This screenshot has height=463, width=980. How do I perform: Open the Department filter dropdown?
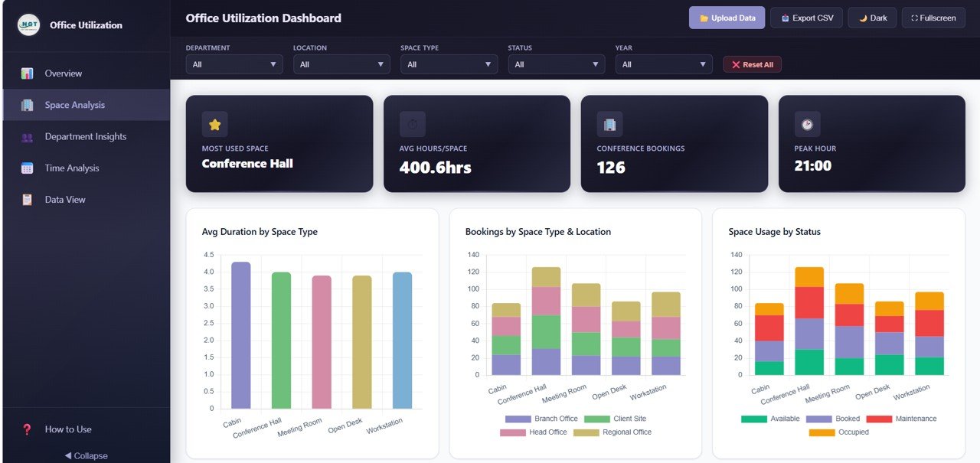click(234, 64)
